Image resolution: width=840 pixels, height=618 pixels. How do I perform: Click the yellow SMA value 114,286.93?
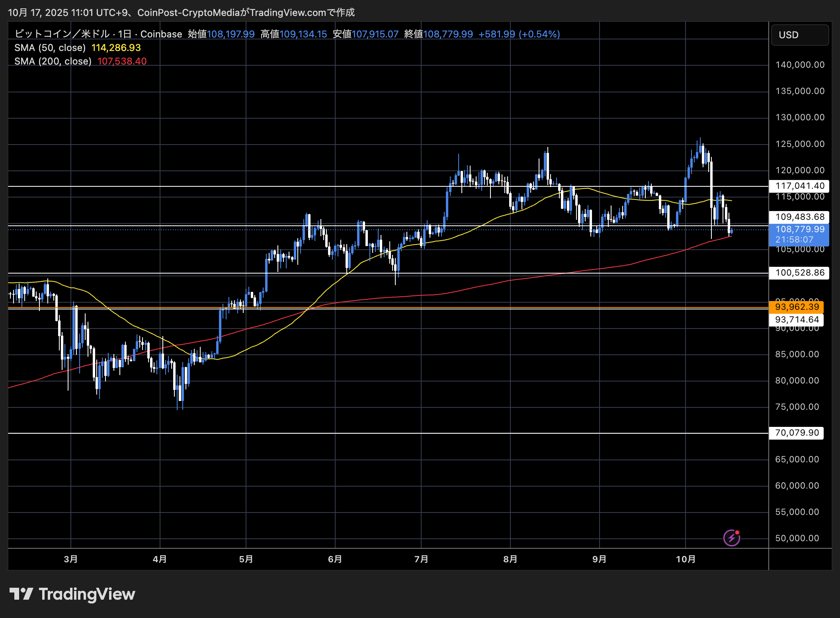point(116,48)
